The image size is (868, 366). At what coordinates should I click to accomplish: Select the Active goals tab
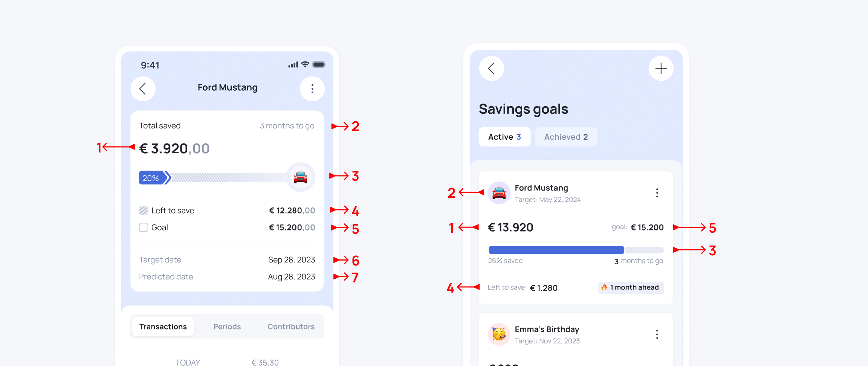[504, 137]
